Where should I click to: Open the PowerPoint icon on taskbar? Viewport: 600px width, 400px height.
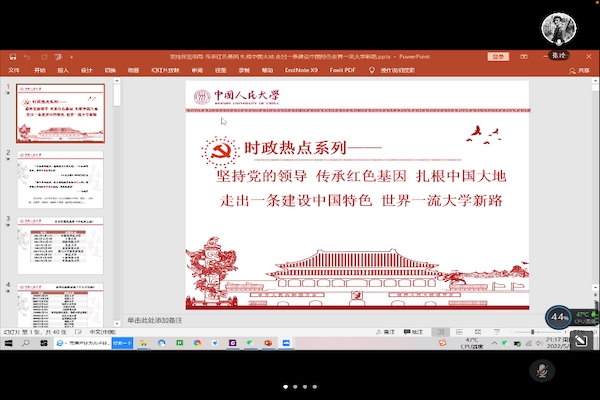tap(268, 343)
